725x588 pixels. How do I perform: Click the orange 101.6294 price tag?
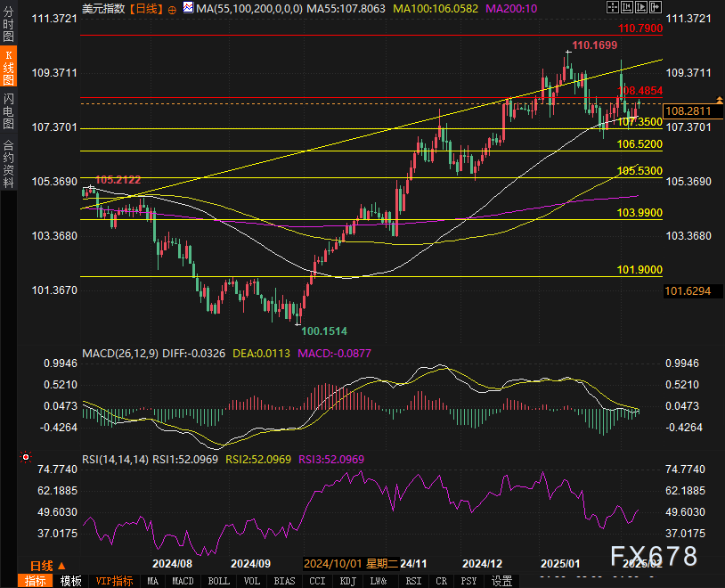coord(688,291)
